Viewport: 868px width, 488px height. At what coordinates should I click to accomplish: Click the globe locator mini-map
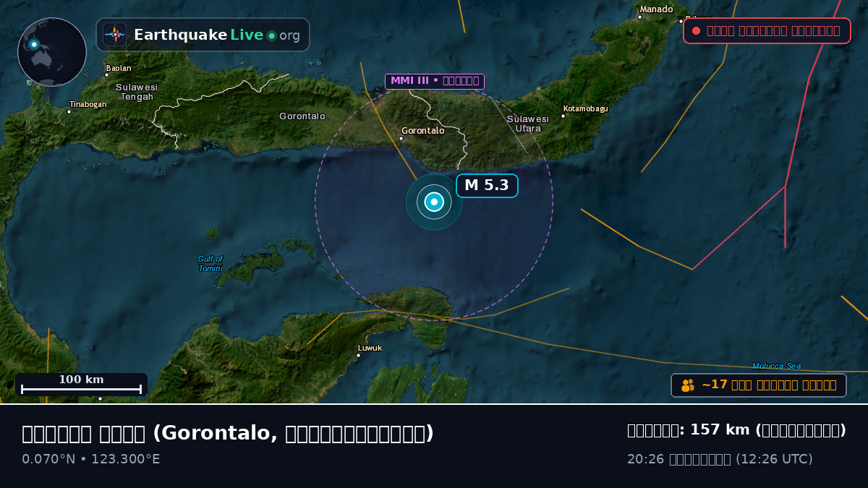(52, 52)
